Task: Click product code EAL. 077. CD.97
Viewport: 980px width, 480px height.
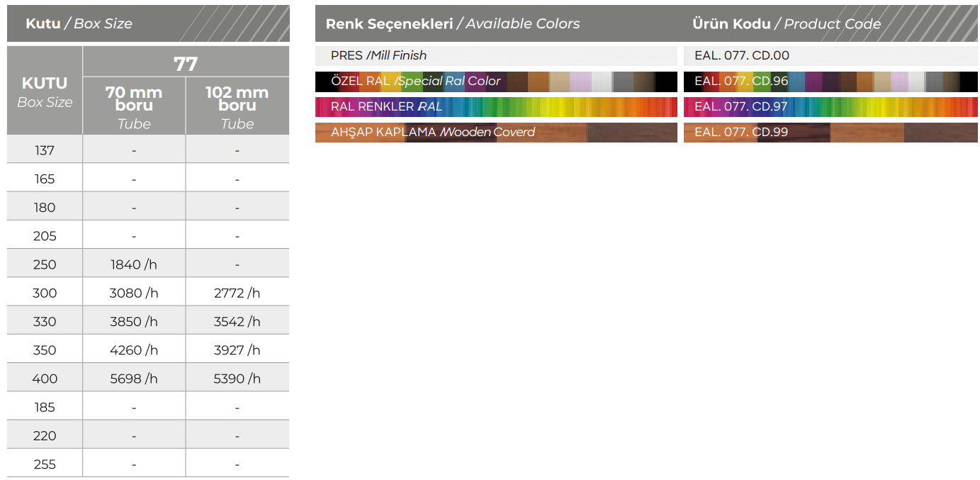Action: (x=741, y=106)
